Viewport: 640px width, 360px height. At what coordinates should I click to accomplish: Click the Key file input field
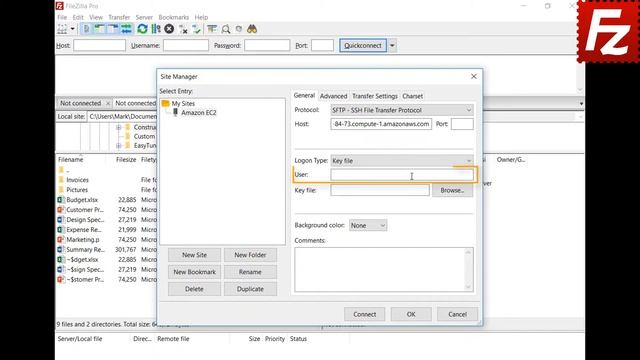point(380,190)
